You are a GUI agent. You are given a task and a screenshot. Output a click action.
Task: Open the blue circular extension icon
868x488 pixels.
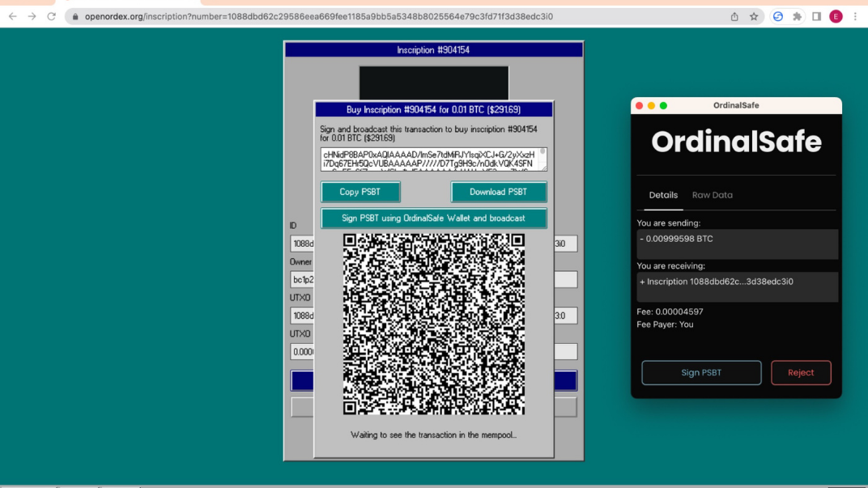coord(778,17)
